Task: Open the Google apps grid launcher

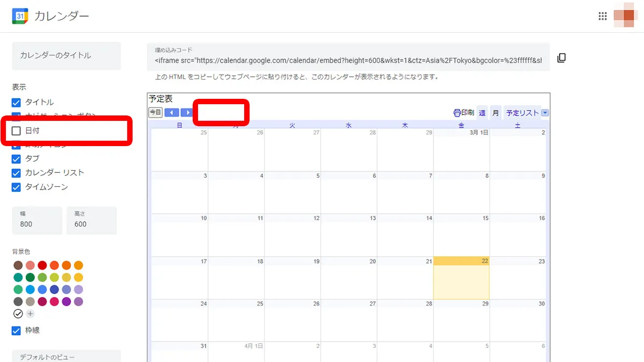Action: pos(603,16)
